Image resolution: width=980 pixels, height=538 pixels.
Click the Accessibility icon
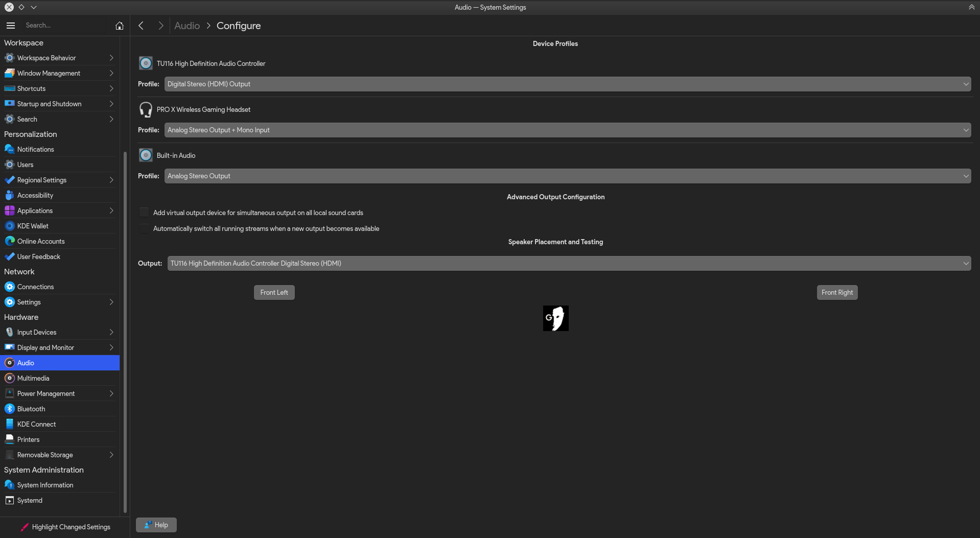tap(9, 195)
